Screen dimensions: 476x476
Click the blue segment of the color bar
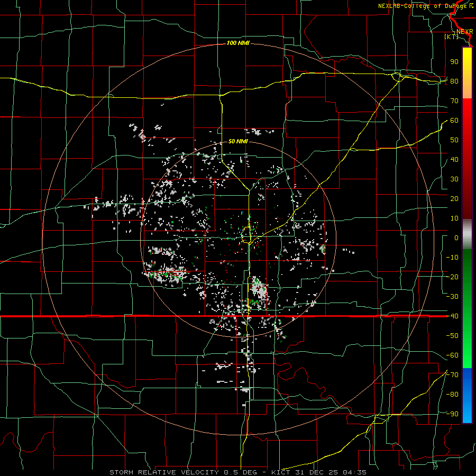tap(467, 396)
